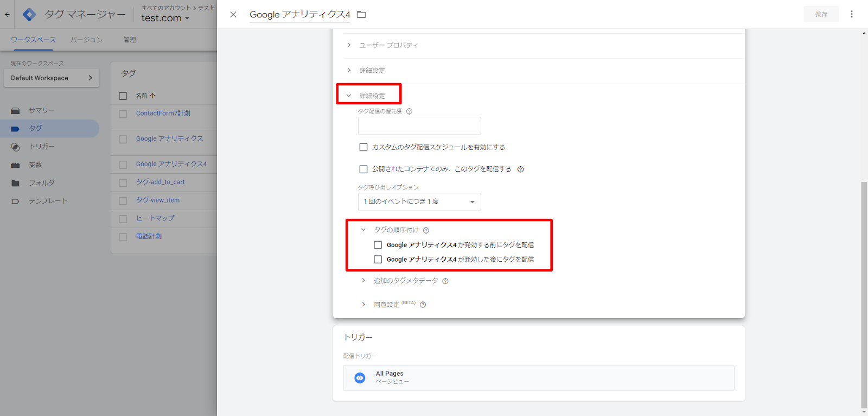Click the テンプレート sidebar icon

[15, 201]
